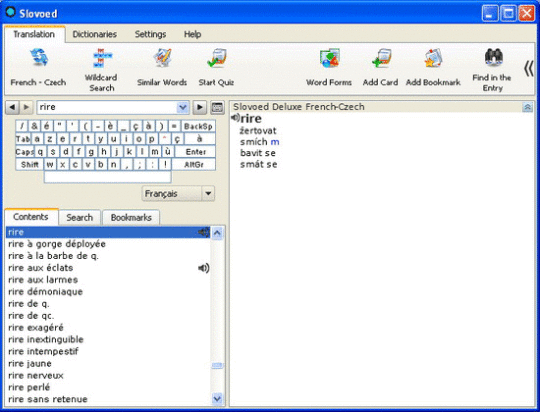Viewport: 540px width, 412px height.
Task: Switch to the Bookmarks tab
Action: [131, 218]
